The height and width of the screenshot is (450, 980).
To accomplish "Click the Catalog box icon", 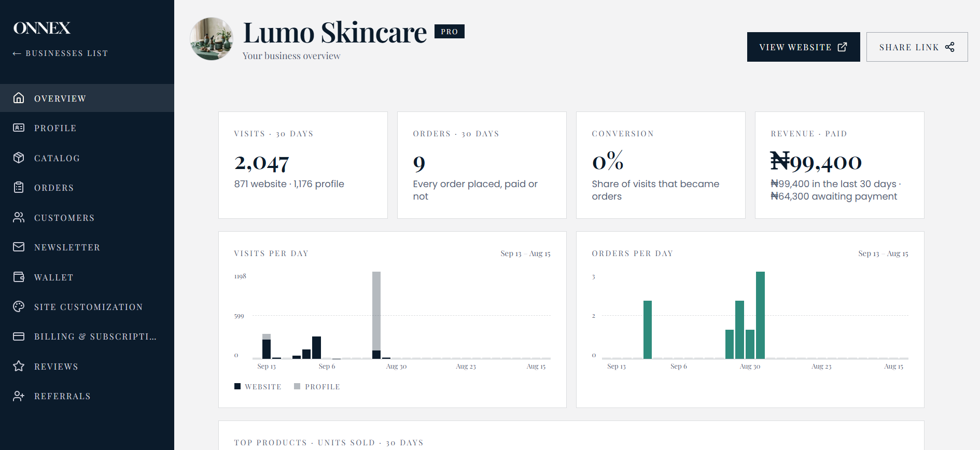I will 19,158.
